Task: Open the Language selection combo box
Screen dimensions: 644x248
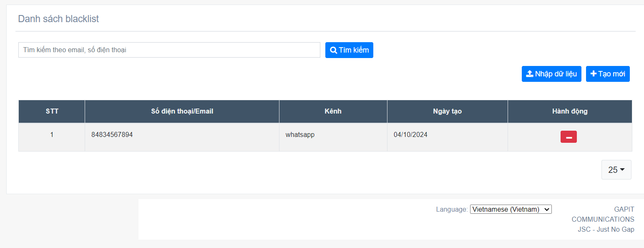Action: (x=511, y=209)
